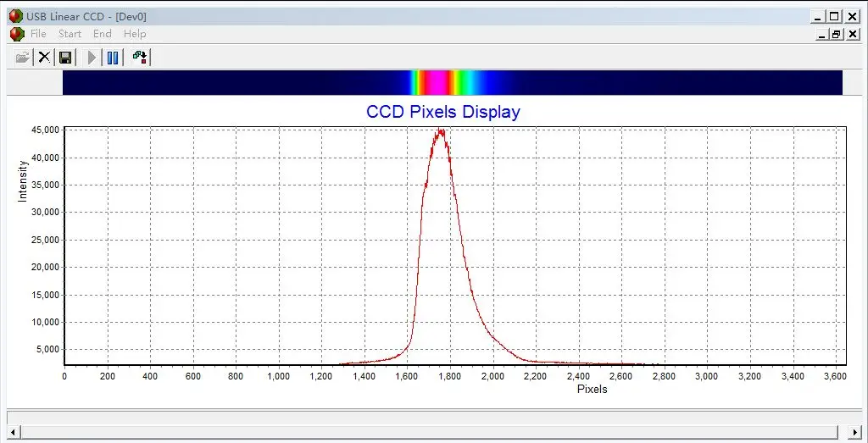
Task: Pause acquisition with the blue pause icon
Action: tap(113, 58)
